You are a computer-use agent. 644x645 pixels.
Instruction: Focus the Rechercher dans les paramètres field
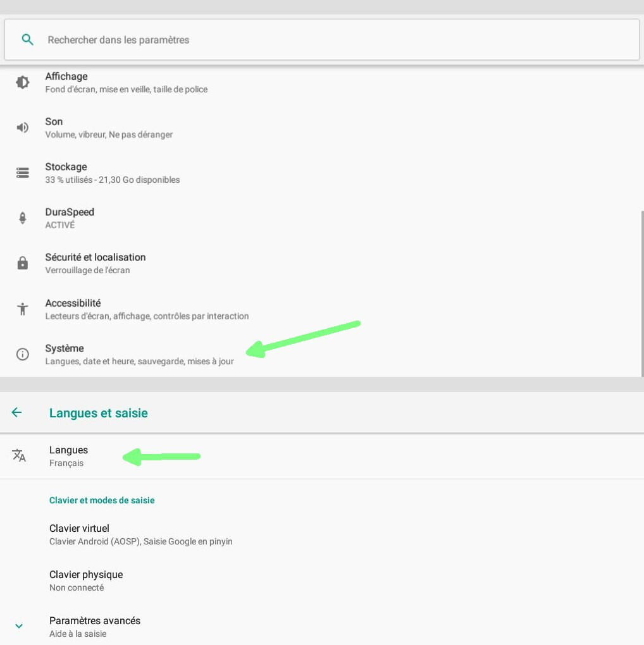point(316,40)
